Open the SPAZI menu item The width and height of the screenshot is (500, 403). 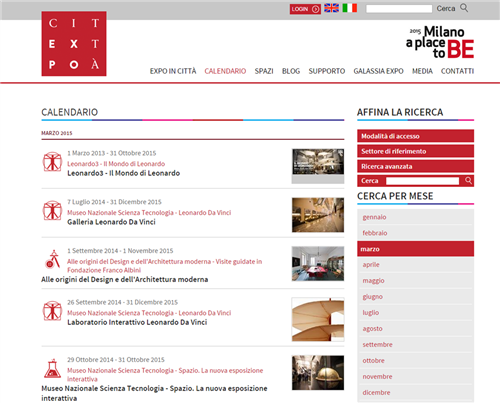point(264,71)
